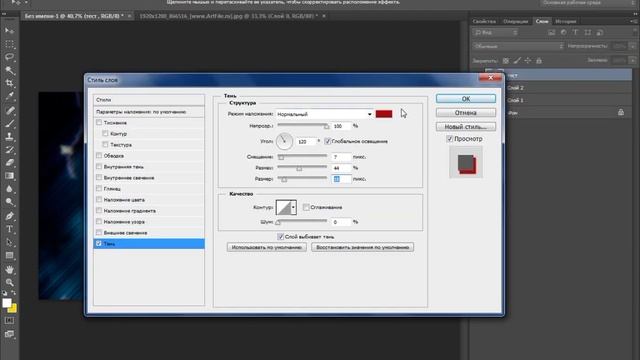Toggle the Просмотр preview checkbox
The image size is (640, 360).
coord(450,139)
